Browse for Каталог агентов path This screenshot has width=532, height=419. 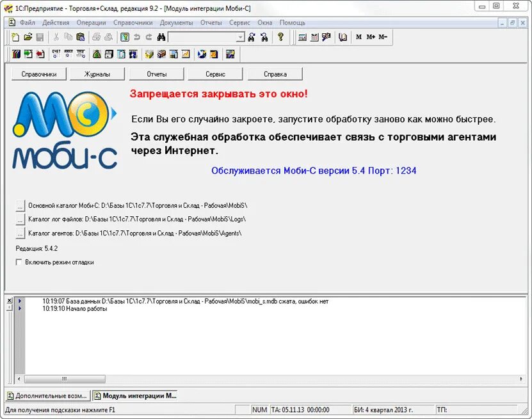[20, 233]
